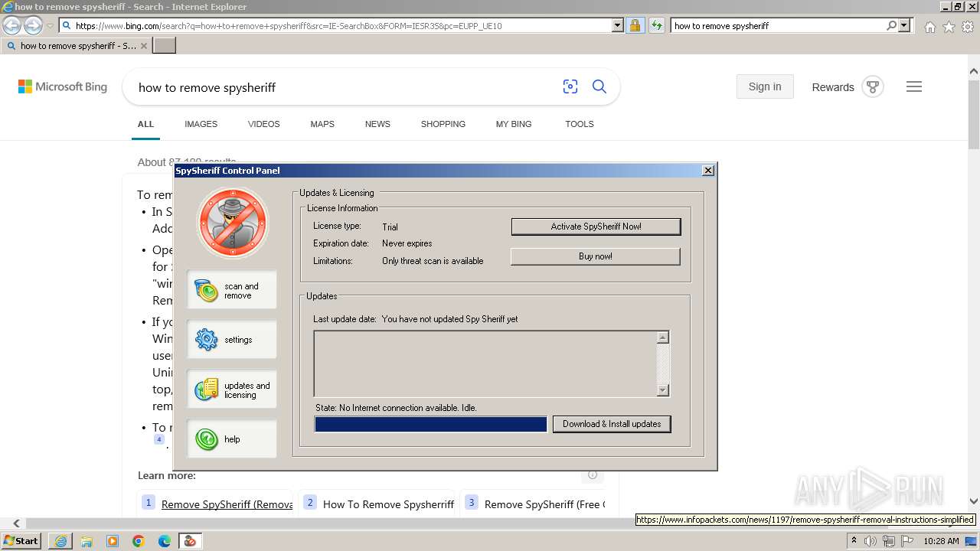Expand IE search provider dropdown

(904, 26)
